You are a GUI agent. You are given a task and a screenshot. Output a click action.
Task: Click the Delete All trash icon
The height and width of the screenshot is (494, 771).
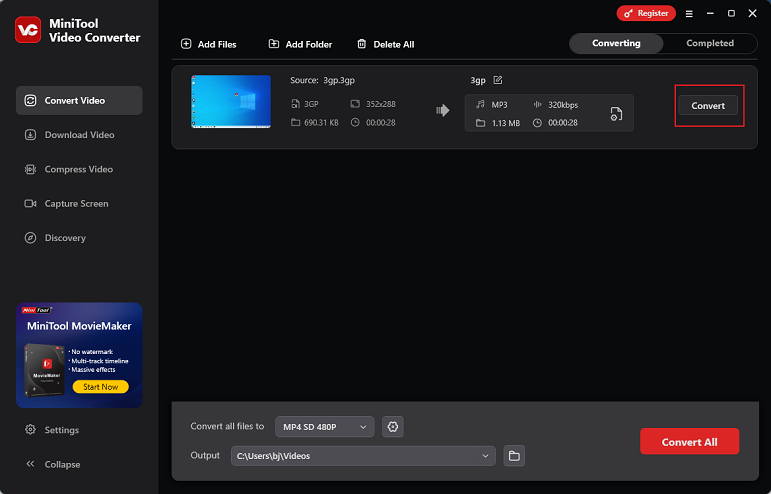tap(361, 44)
